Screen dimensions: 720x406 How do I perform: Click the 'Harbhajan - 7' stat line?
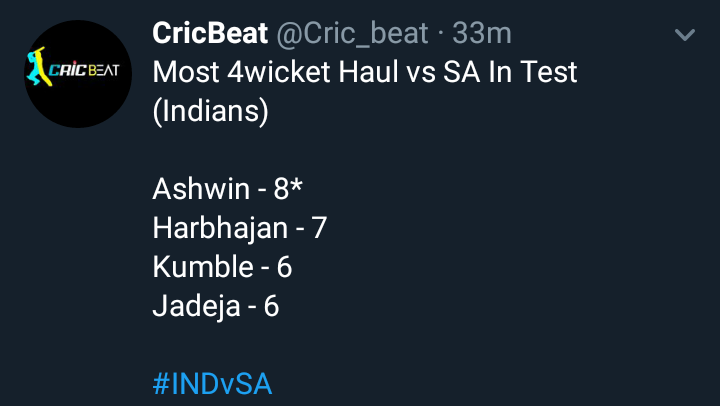239,228
